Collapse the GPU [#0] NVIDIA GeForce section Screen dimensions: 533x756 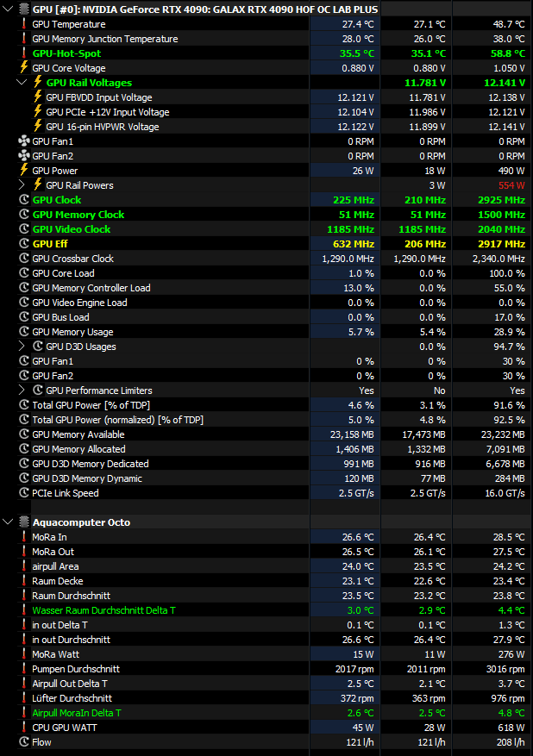coord(8,9)
